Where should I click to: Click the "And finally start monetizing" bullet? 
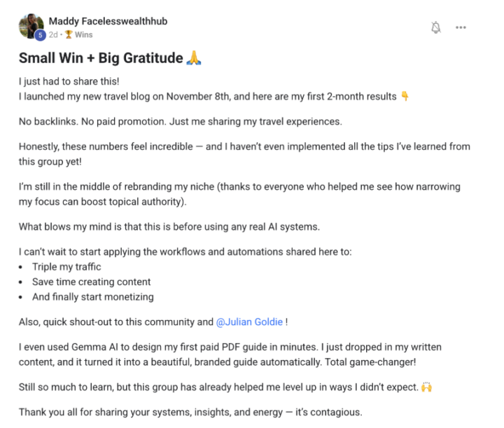coord(92,296)
